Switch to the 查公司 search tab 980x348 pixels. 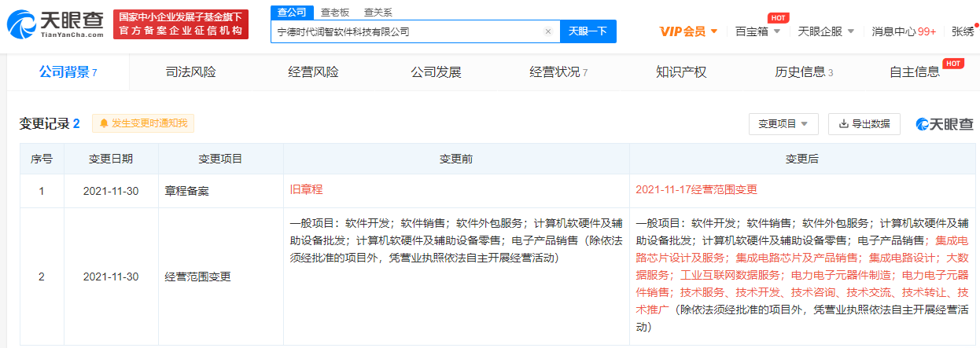click(x=292, y=12)
